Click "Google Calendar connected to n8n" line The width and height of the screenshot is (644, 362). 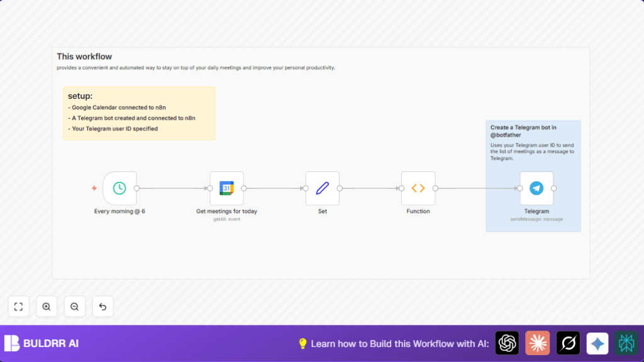tap(117, 108)
